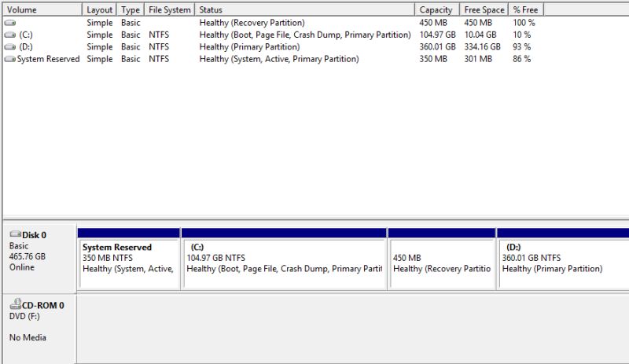The width and height of the screenshot is (629, 364).
Task: Click the 10 % free cell
Action: click(521, 35)
